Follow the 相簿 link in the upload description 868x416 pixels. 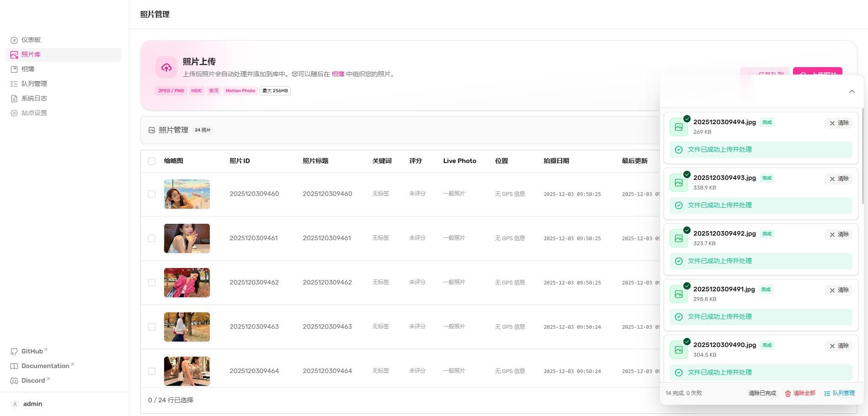(338, 74)
